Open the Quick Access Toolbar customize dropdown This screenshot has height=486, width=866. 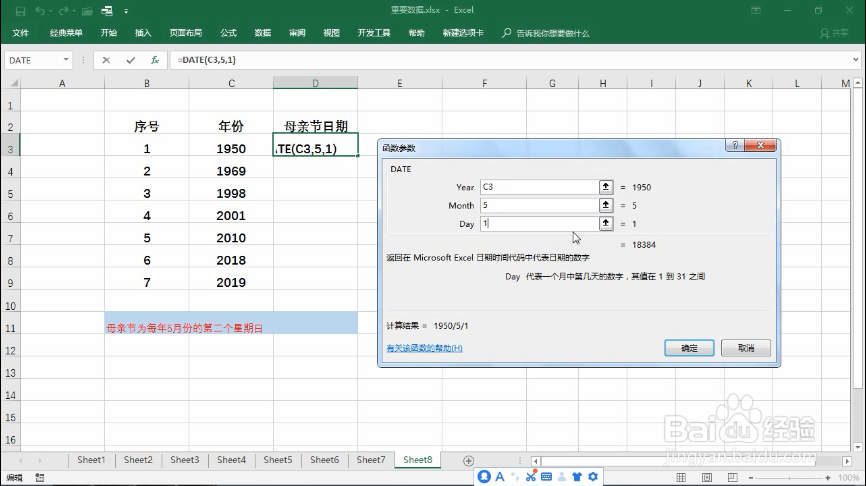click(126, 11)
